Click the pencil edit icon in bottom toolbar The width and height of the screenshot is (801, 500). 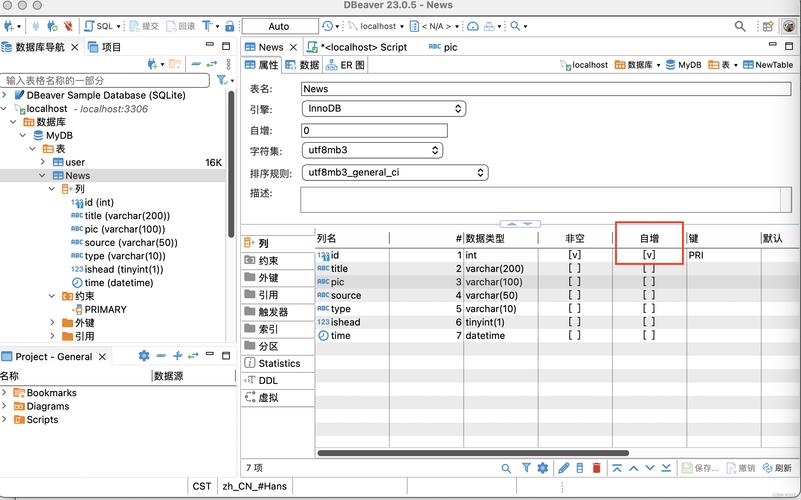563,468
